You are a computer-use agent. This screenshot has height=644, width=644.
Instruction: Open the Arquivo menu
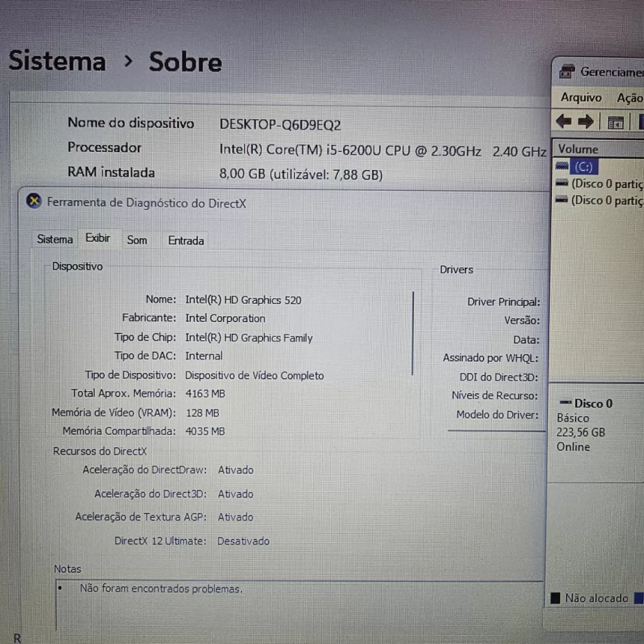(581, 97)
